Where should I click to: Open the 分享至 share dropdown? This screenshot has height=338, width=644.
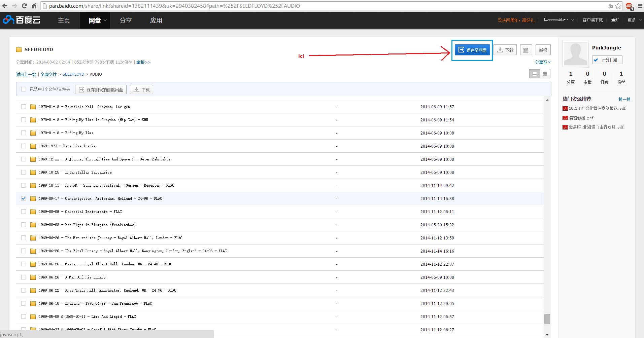pyautogui.click(x=543, y=62)
